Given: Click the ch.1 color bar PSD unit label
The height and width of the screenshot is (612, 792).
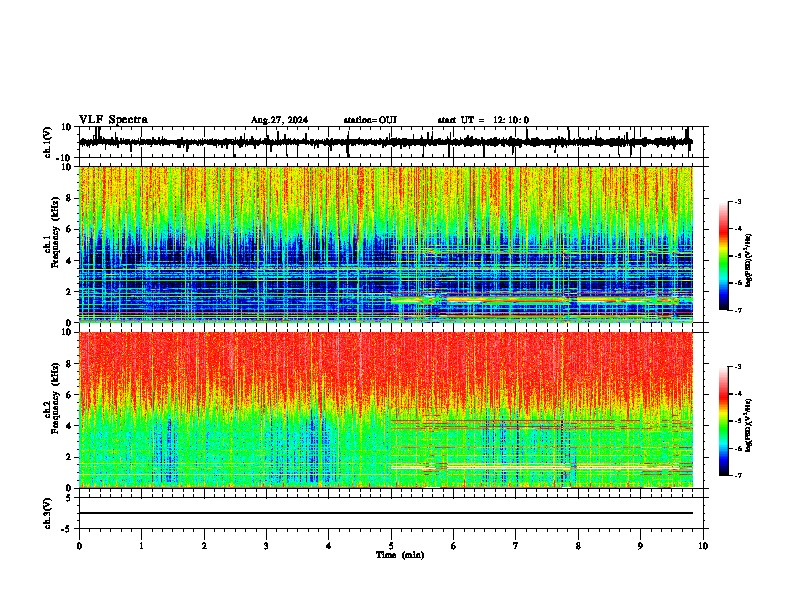Looking at the screenshot, I should click(749, 261).
